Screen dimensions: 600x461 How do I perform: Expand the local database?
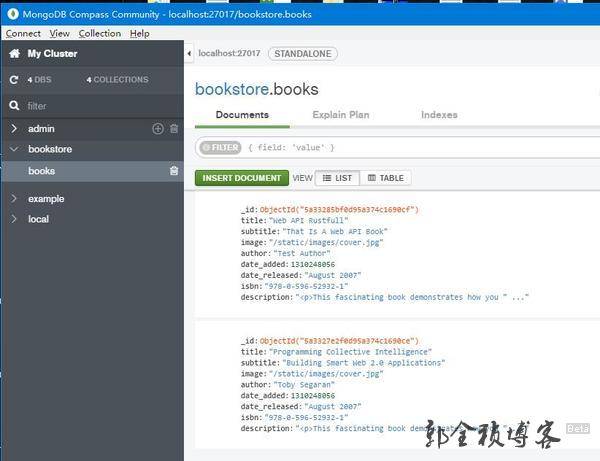click(14, 219)
